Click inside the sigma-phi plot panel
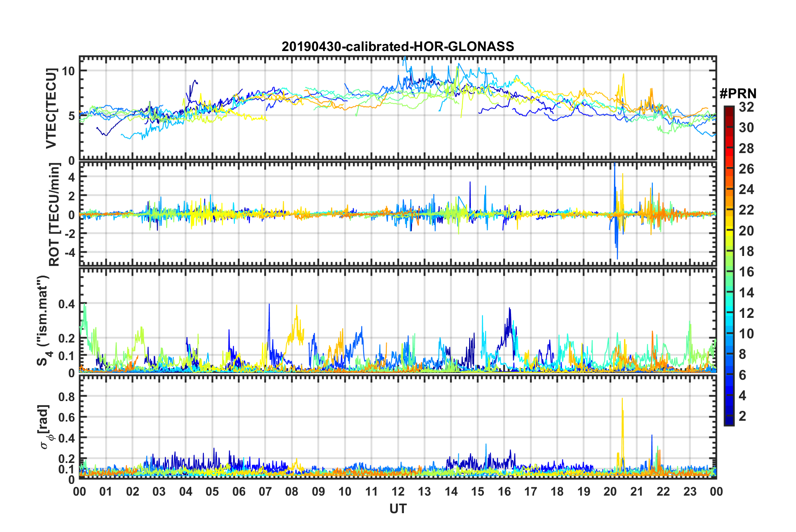The image size is (796, 532). coord(398,427)
